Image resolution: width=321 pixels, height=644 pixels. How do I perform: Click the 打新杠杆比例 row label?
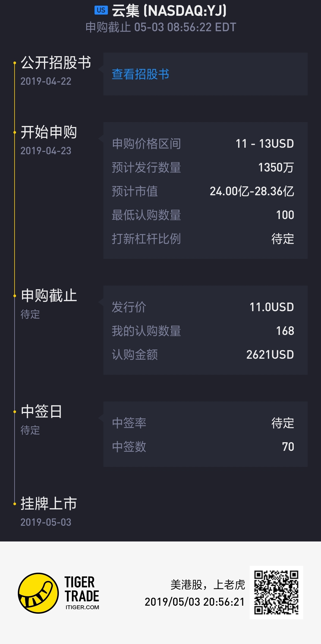pyautogui.click(x=146, y=239)
